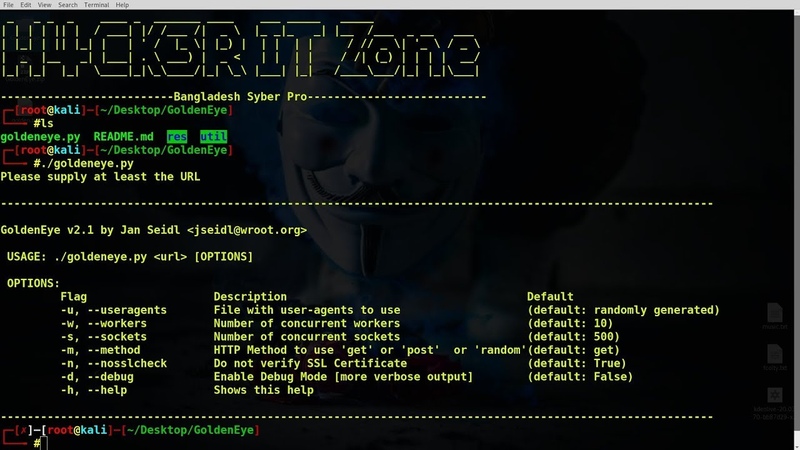This screenshot has height=450, width=800.
Task: Select the text file icon below music.txt
Action: point(775,357)
